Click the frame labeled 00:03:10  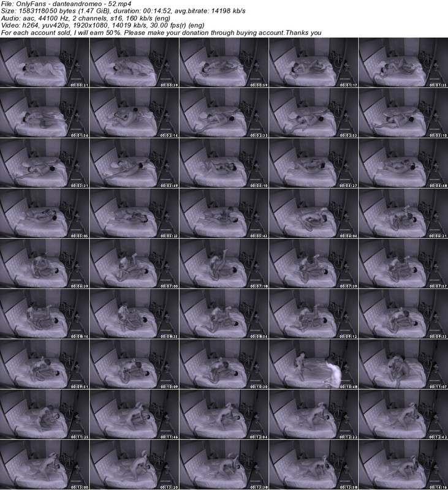(403, 113)
